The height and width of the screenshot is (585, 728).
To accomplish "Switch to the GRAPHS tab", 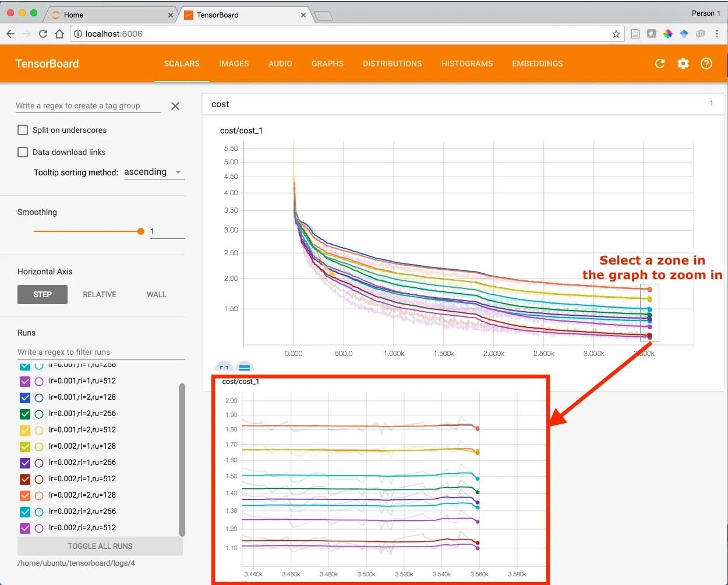I will coord(327,64).
